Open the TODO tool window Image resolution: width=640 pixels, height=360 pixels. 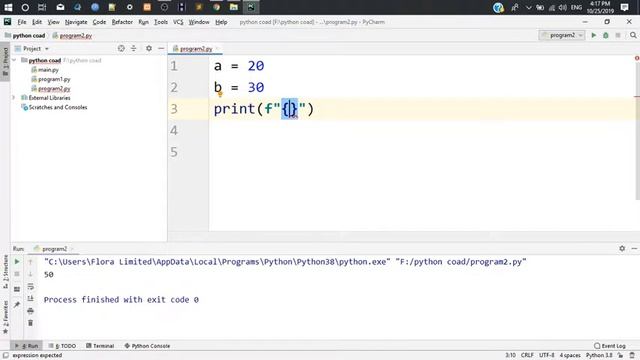click(62, 346)
